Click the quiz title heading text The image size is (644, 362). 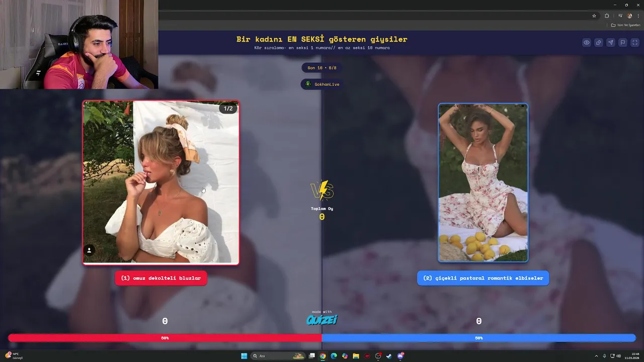(322, 39)
